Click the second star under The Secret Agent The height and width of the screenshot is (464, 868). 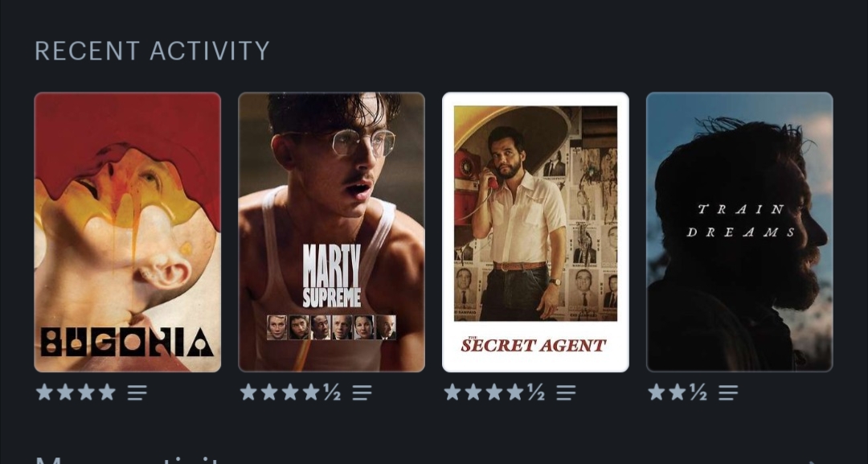coord(473,392)
